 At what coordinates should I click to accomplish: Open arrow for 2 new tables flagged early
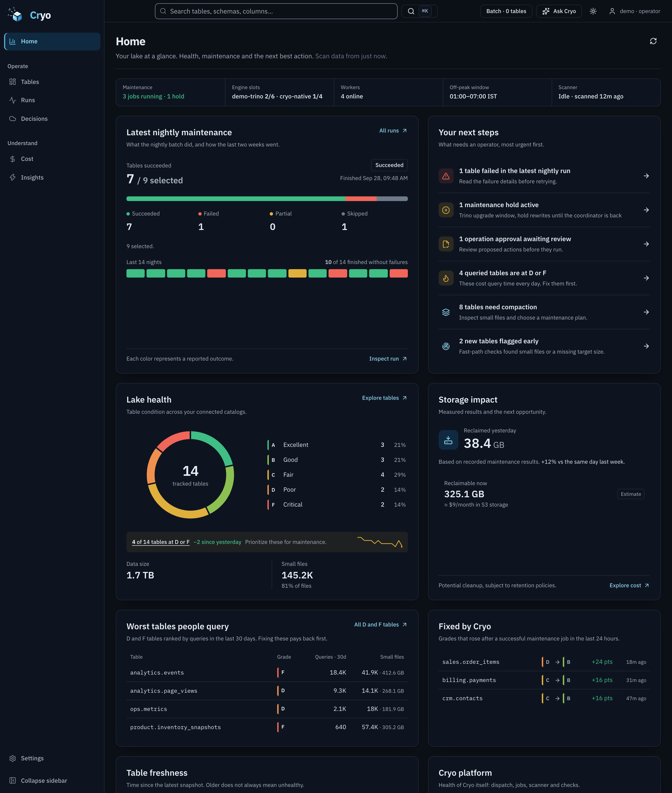click(646, 346)
